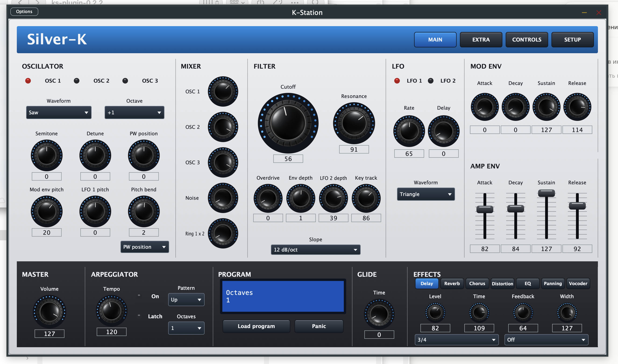Click the Glide Time knob
Image resolution: width=618 pixels, height=364 pixels.
click(379, 314)
